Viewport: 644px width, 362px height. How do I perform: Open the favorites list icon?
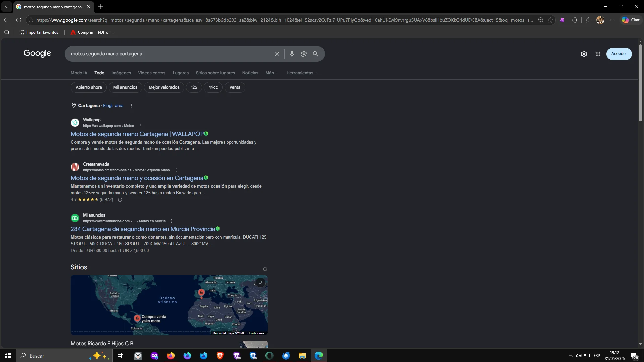pos(588,20)
